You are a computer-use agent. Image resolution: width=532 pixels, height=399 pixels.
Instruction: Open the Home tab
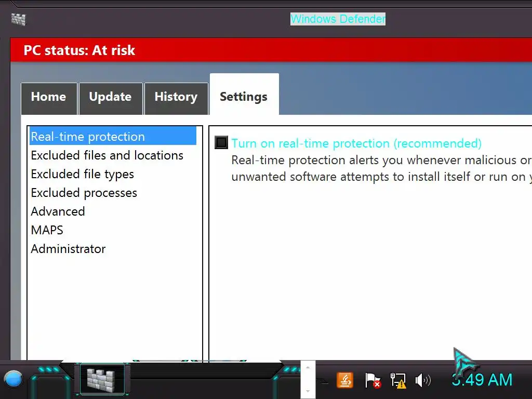click(x=49, y=98)
